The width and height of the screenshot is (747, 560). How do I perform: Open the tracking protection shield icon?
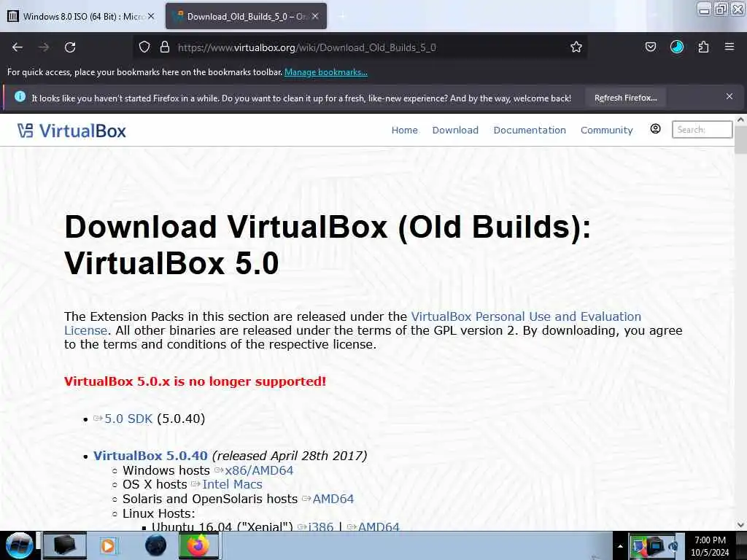[144, 47]
